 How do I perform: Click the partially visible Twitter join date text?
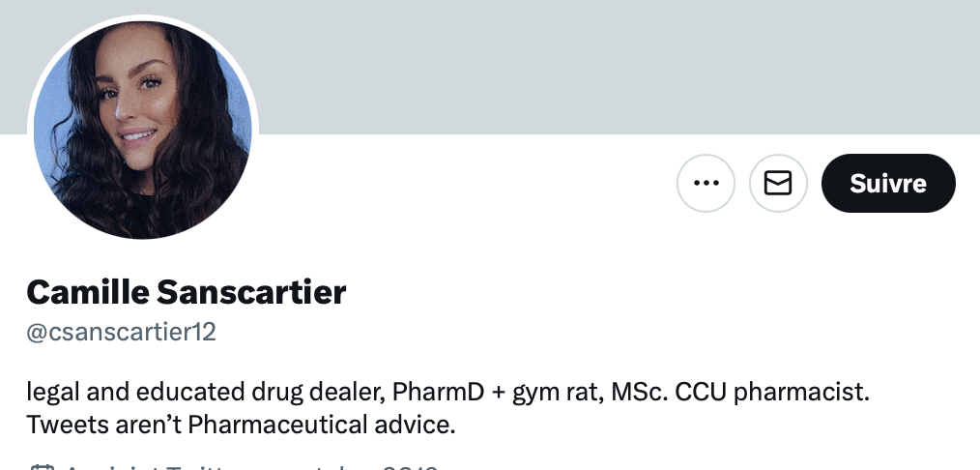click(x=251, y=466)
